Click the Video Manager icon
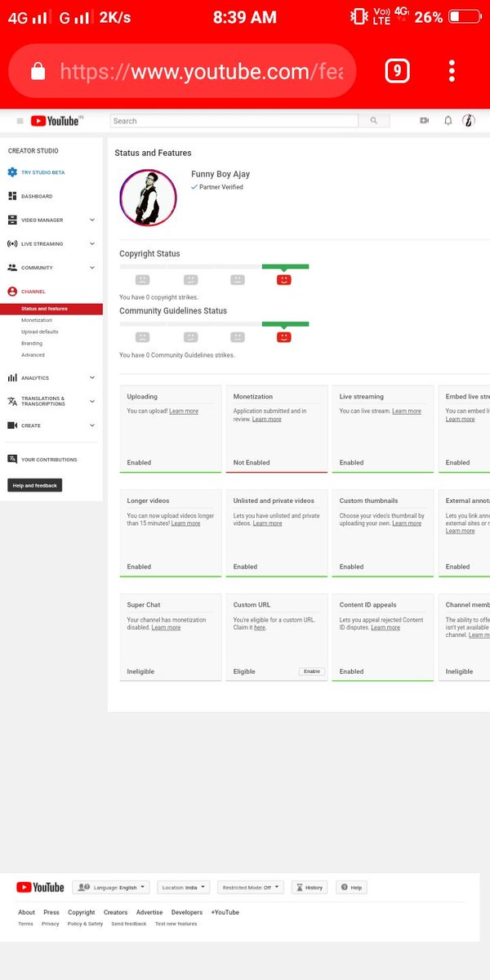Screen dimensions: 490x980 click(x=12, y=220)
